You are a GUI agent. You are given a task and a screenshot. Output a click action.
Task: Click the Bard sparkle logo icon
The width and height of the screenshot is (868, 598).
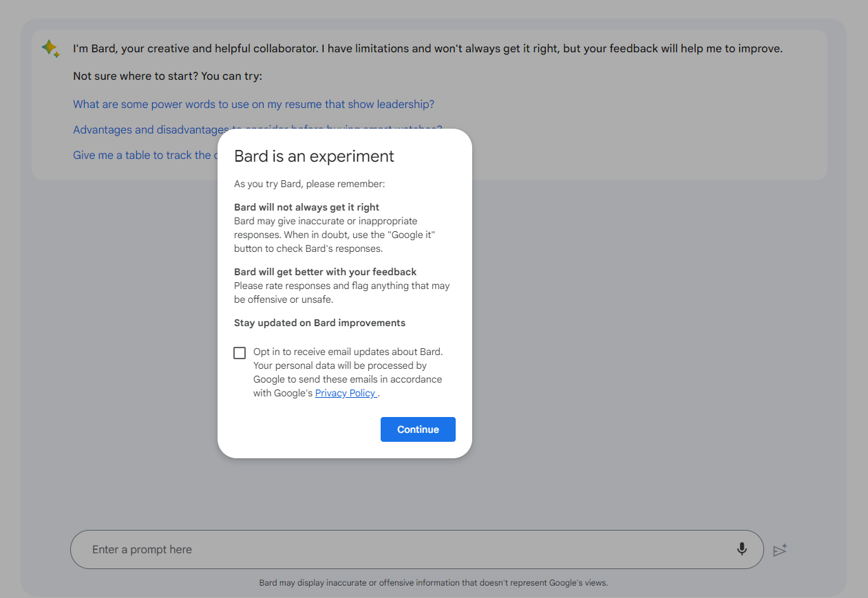coord(51,48)
